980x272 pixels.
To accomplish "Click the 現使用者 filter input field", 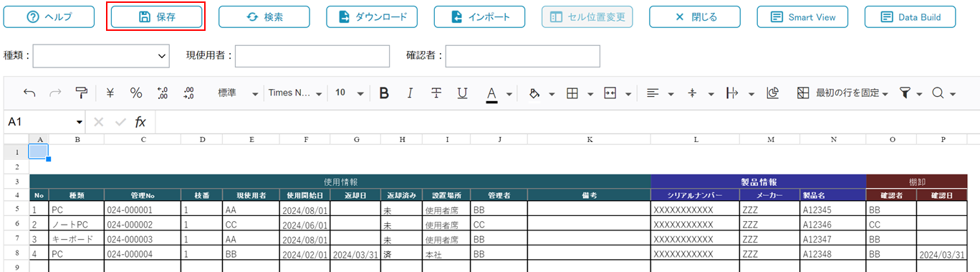I will point(312,55).
